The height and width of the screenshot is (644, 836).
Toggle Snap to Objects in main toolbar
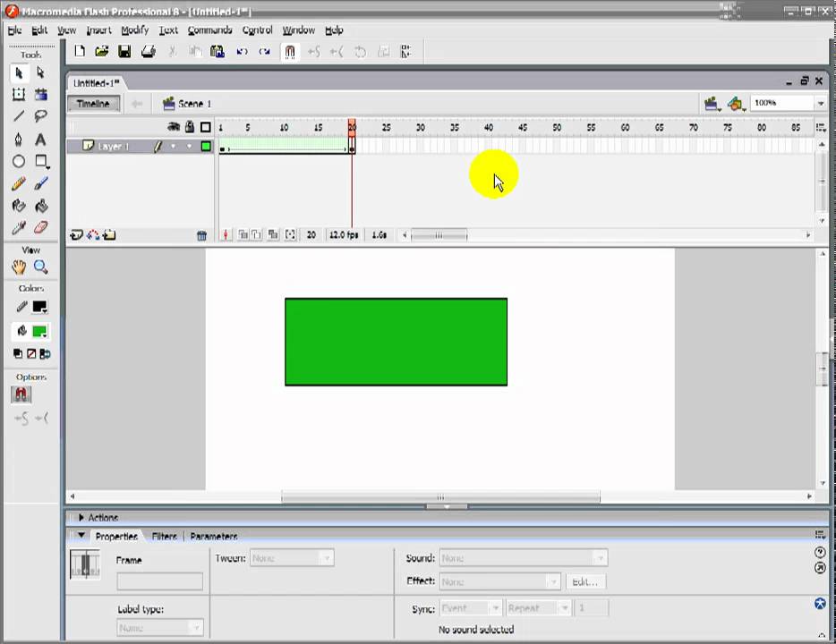289,52
